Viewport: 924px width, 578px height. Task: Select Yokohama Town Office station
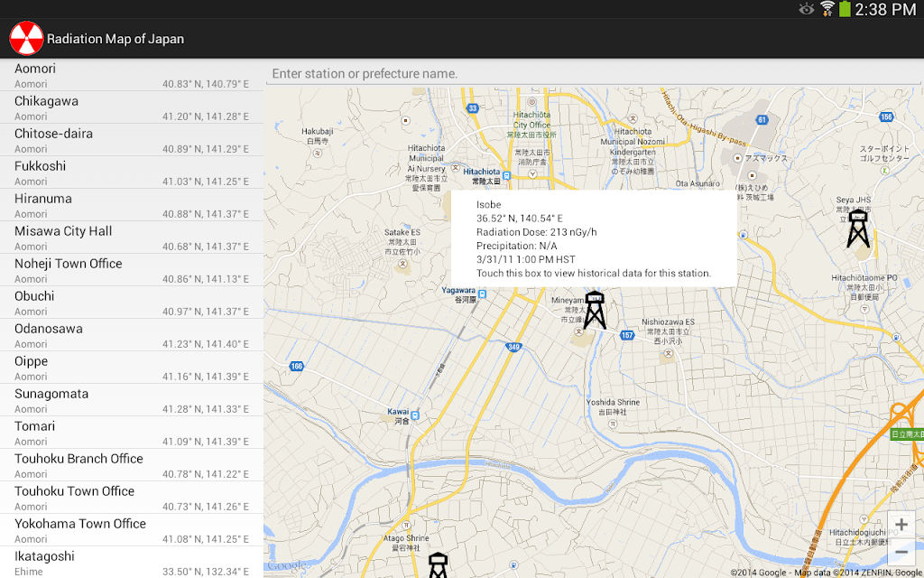[132, 529]
